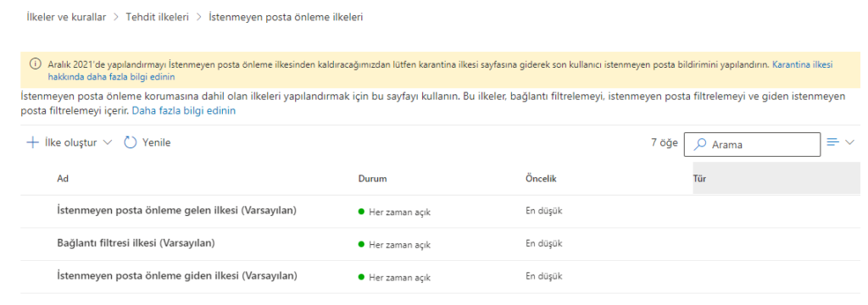Click green status dot of Bağlantı filtresi
The height and width of the screenshot is (305, 868).
click(x=361, y=244)
